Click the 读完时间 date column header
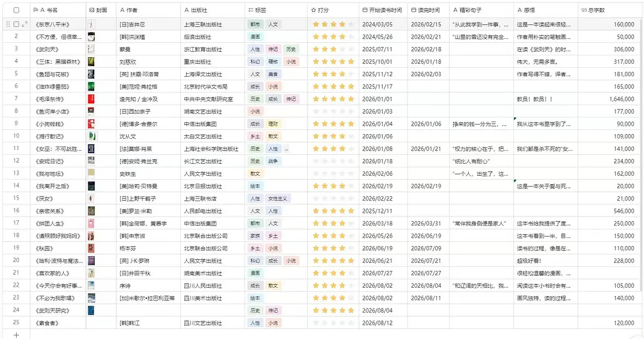 click(x=428, y=10)
